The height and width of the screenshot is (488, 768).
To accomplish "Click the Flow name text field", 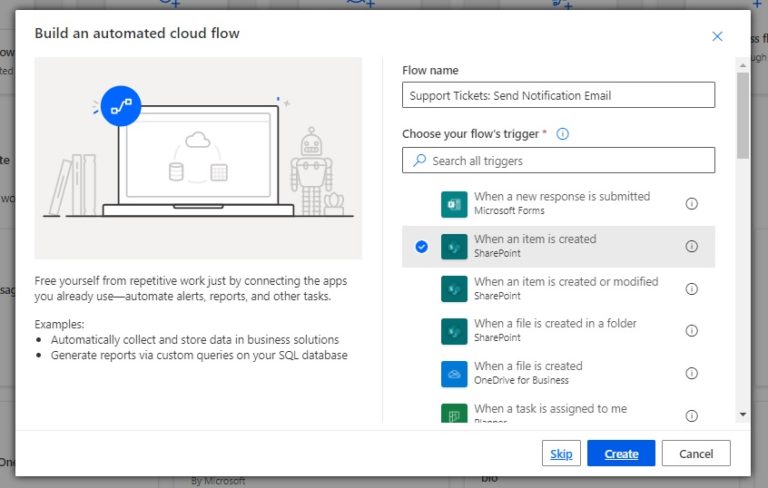I will pos(558,95).
